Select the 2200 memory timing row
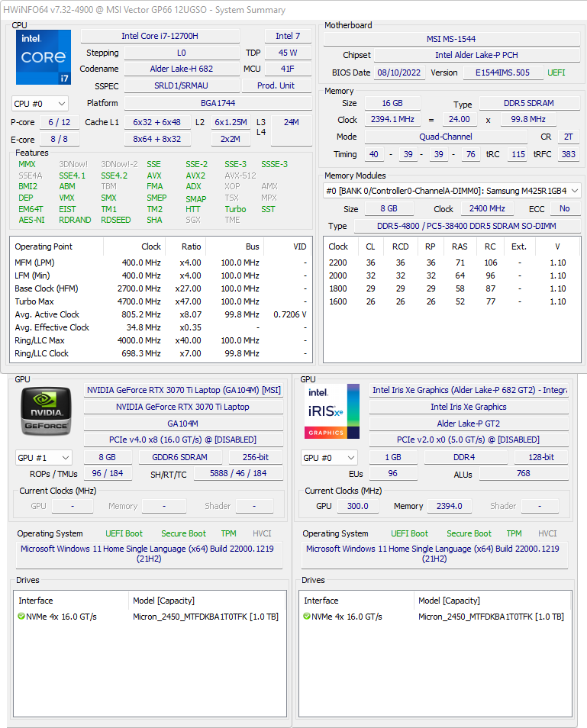The image size is (587, 728). tap(452, 263)
